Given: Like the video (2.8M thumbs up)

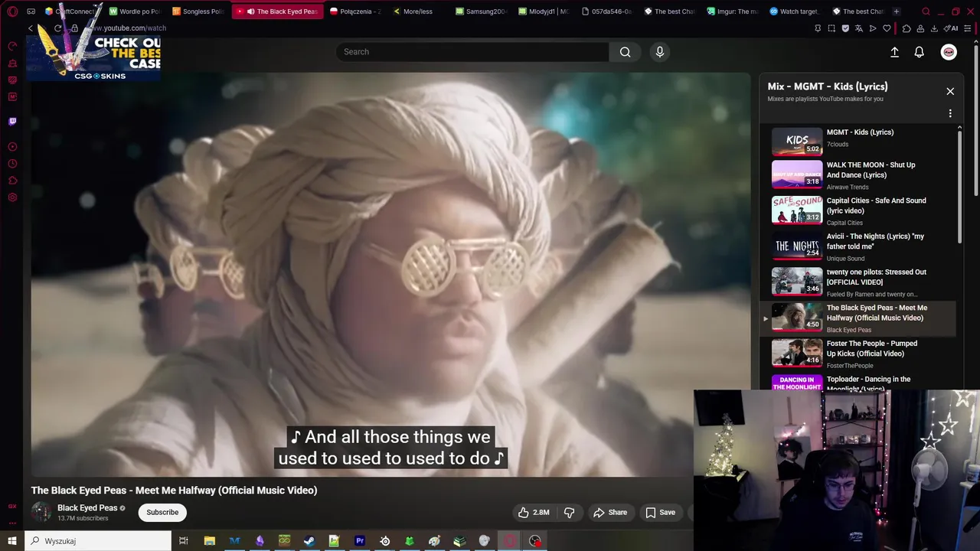Looking at the screenshot, I should [x=534, y=513].
